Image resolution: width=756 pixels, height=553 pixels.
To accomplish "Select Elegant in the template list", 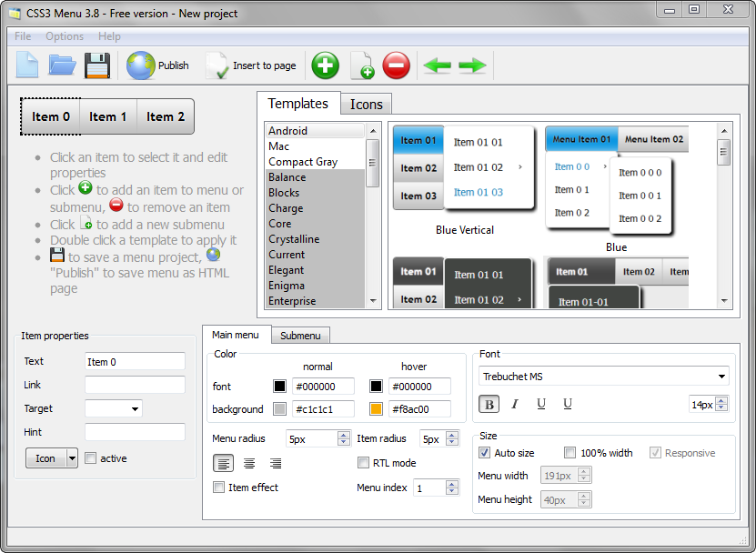I will coord(316,270).
